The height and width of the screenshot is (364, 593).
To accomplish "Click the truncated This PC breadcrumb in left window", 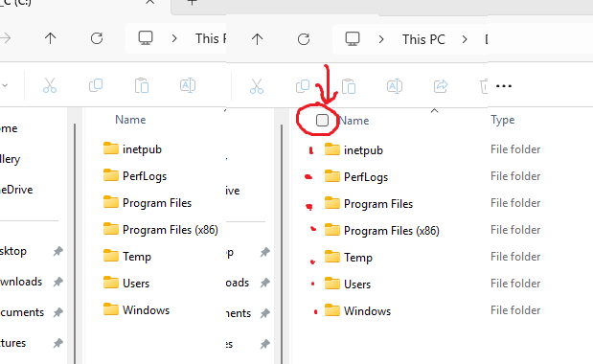I will pos(211,38).
